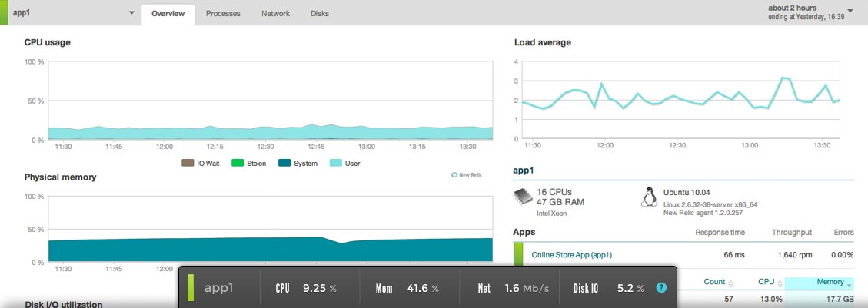Click the Apps section heading
The width and height of the screenshot is (868, 308).
pyautogui.click(x=524, y=232)
